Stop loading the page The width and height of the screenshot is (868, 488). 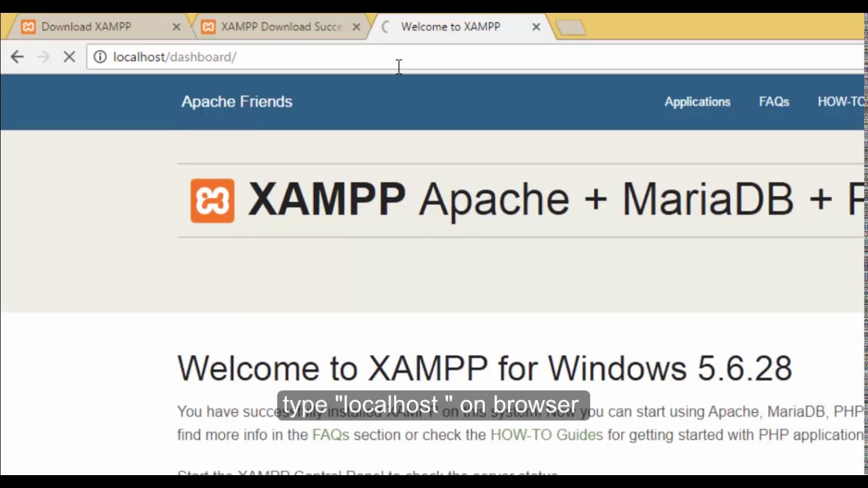tap(69, 57)
